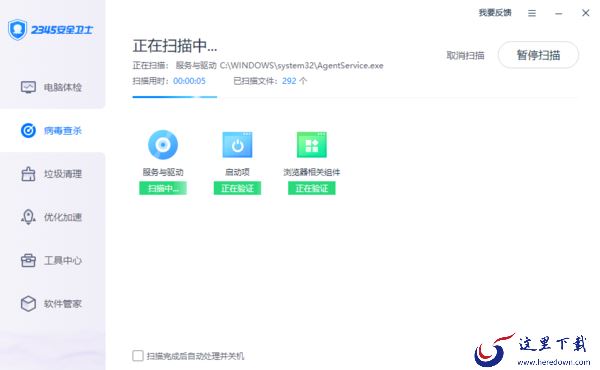This screenshot has width=600, height=370.
Task: Click the 服务与驱动 disc icon
Action: (x=163, y=145)
